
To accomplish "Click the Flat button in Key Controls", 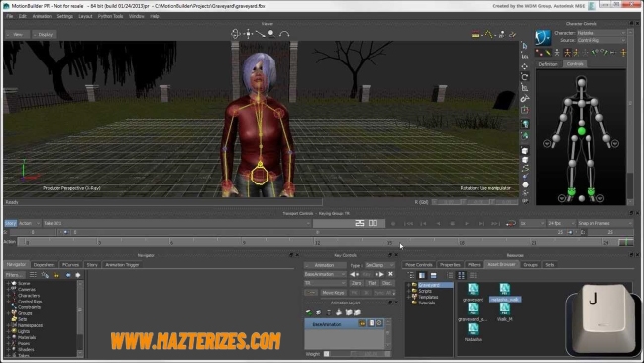I will (x=372, y=283).
